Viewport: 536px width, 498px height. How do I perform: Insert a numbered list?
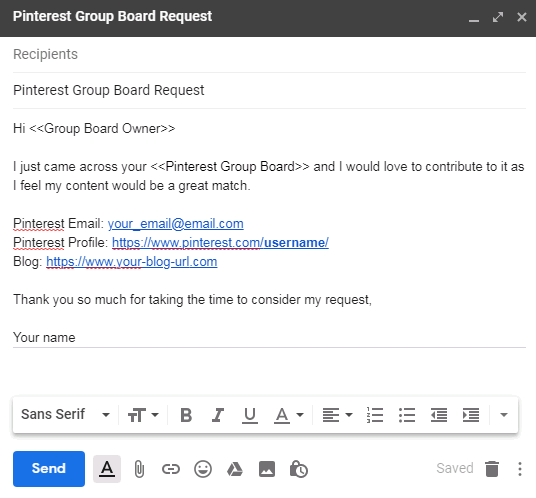(x=375, y=415)
